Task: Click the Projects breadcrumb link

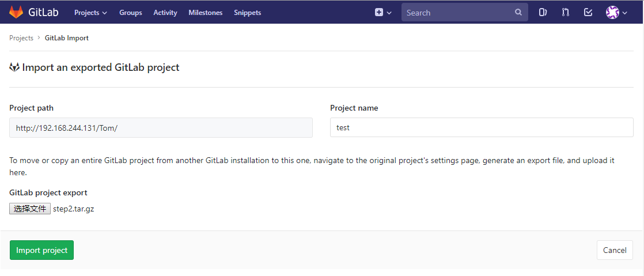Action: (21, 38)
